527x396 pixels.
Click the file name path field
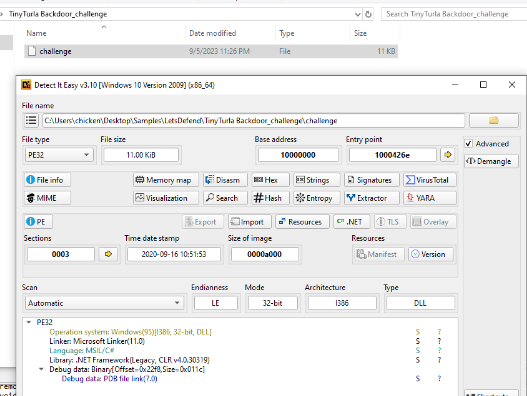click(x=253, y=120)
